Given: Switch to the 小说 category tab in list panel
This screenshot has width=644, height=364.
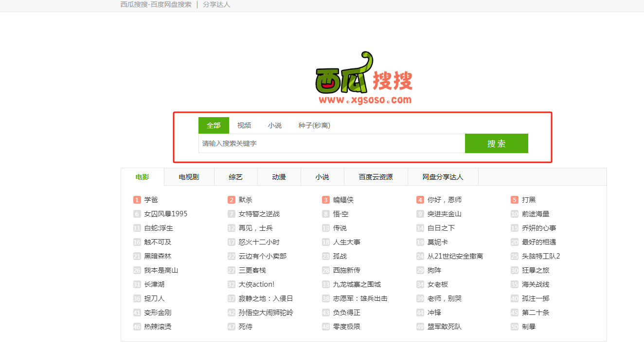Looking at the screenshot, I should (322, 177).
